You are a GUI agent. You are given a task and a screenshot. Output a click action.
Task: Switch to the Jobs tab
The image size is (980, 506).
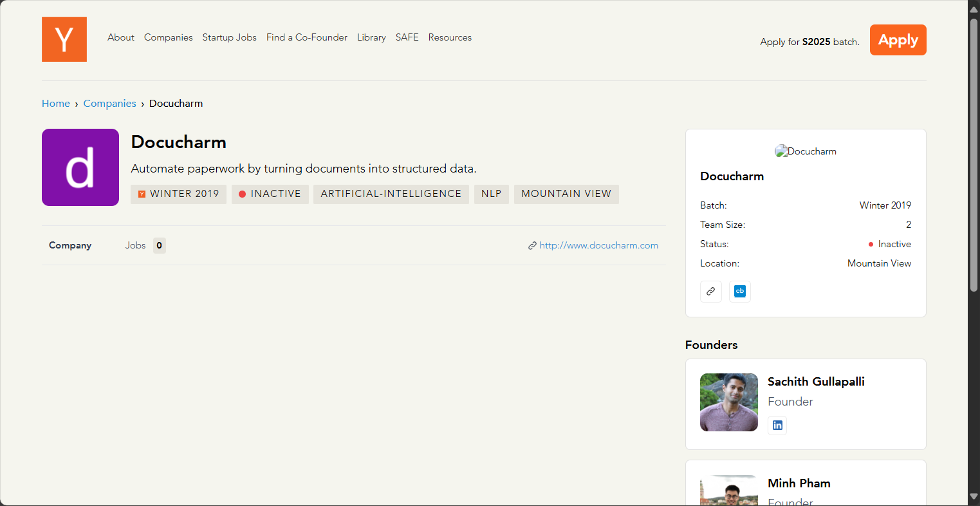tap(136, 245)
